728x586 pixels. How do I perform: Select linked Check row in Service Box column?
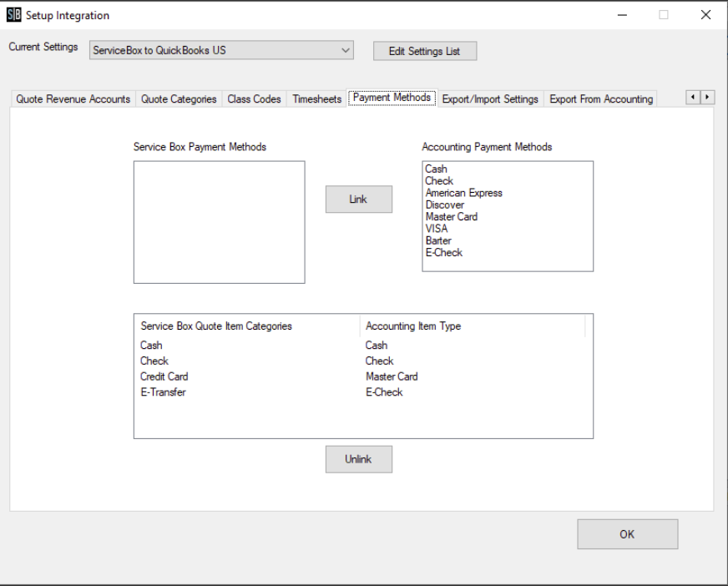pyautogui.click(x=154, y=361)
